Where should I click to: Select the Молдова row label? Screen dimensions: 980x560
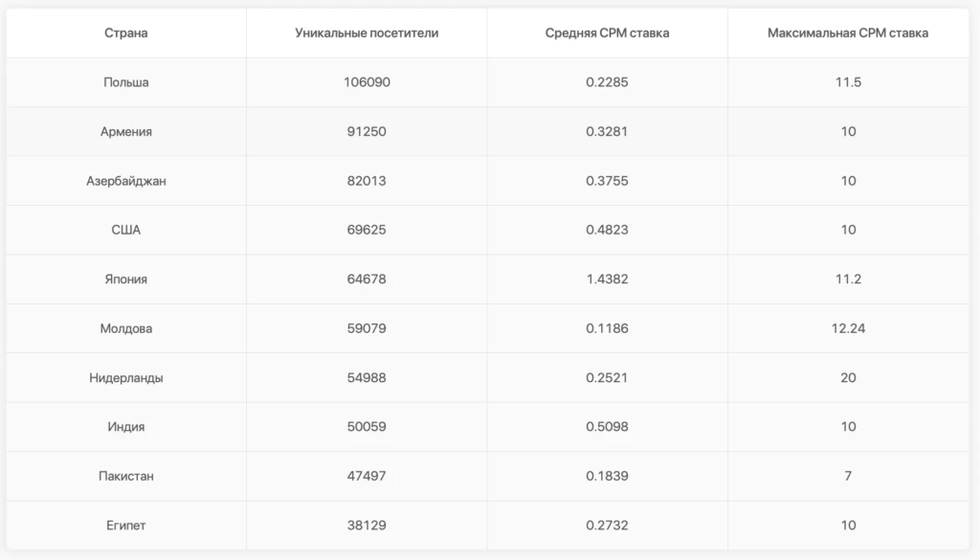(125, 328)
